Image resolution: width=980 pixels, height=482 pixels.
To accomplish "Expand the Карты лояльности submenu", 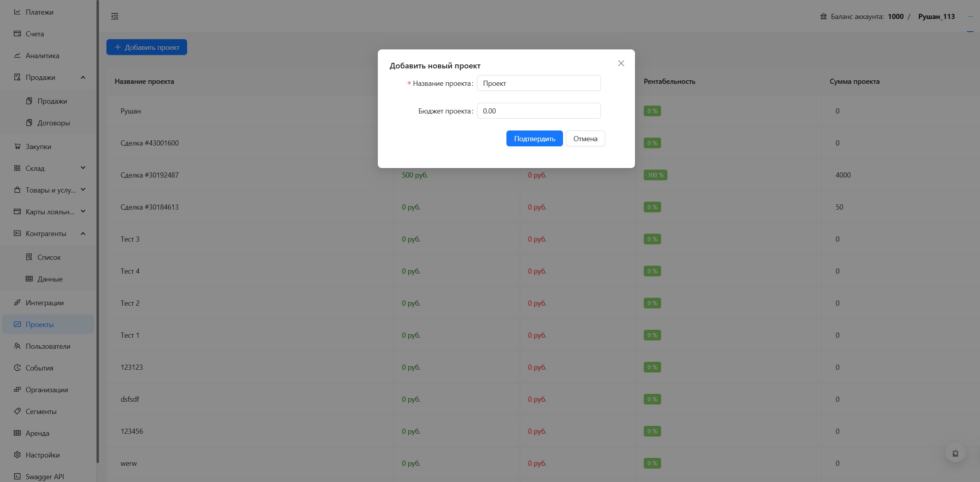I will tap(83, 212).
